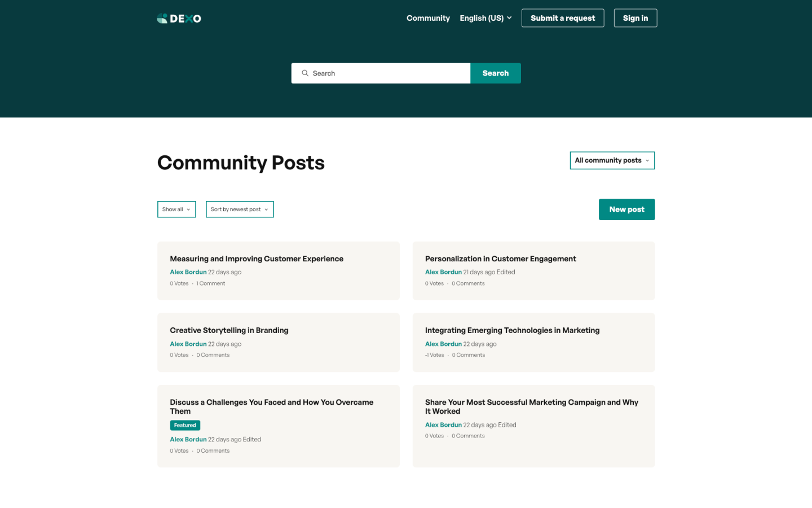Expand the All community posts dropdown
812x508 pixels.
tap(612, 160)
